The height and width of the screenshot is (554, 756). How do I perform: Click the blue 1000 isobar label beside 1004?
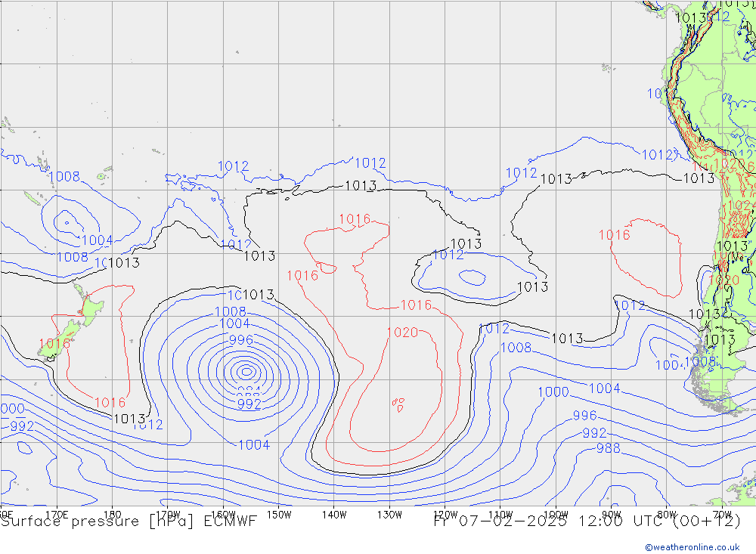click(553, 392)
